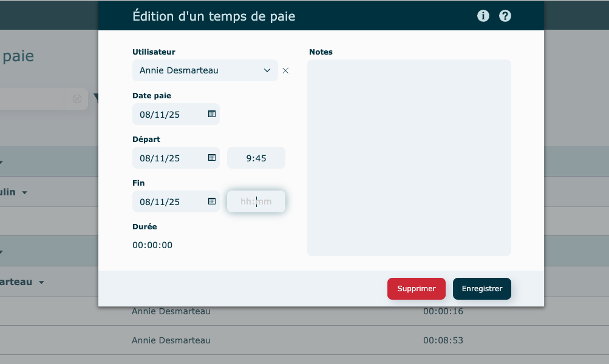
Task: Edit the Départ time showing 9:45
Action: point(256,158)
